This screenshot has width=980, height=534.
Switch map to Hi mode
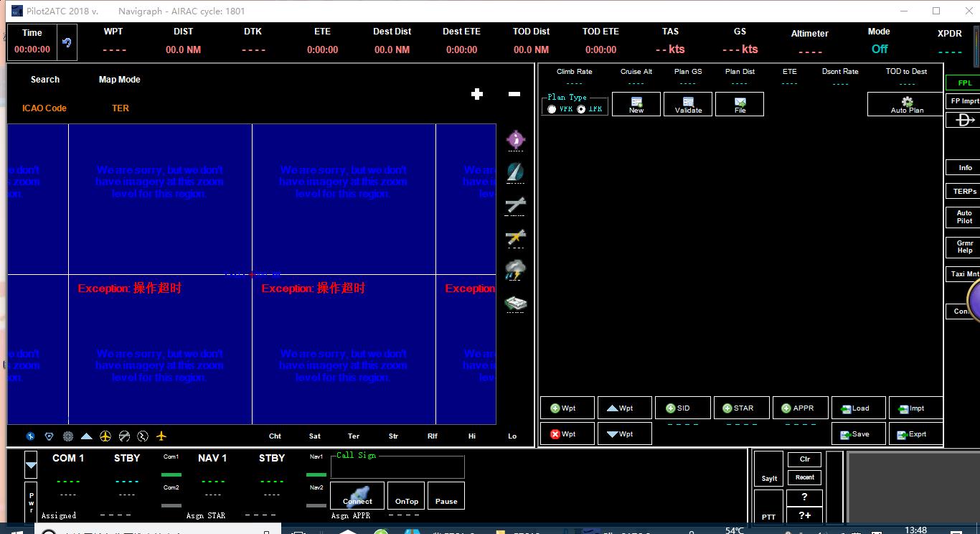472,436
